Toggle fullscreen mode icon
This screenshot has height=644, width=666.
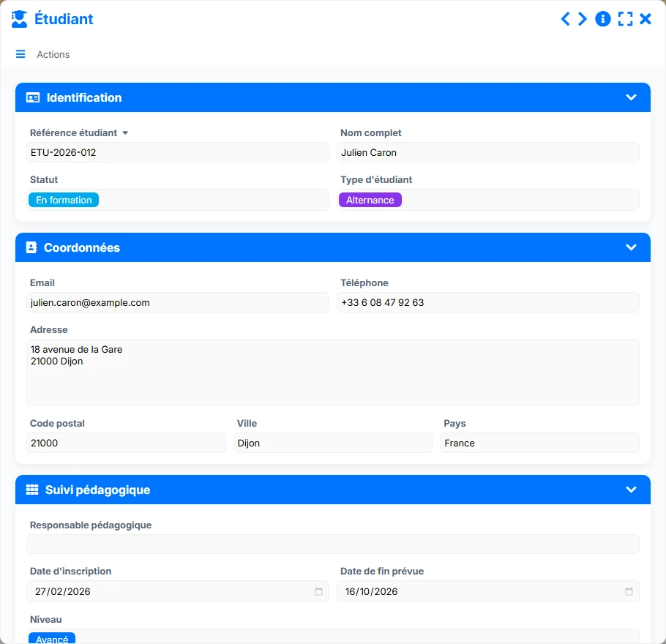tap(625, 19)
